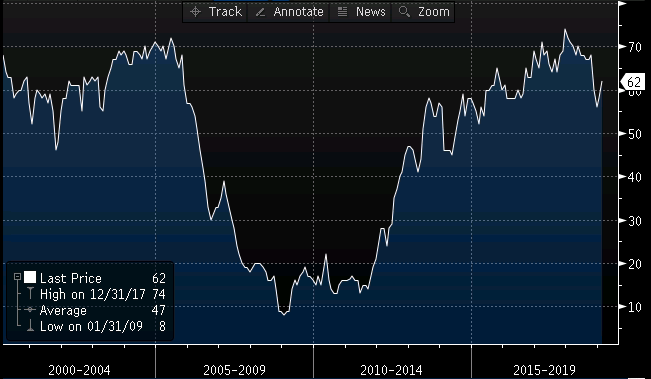
Task: Click the High marker icon in legend
Action: [30, 293]
